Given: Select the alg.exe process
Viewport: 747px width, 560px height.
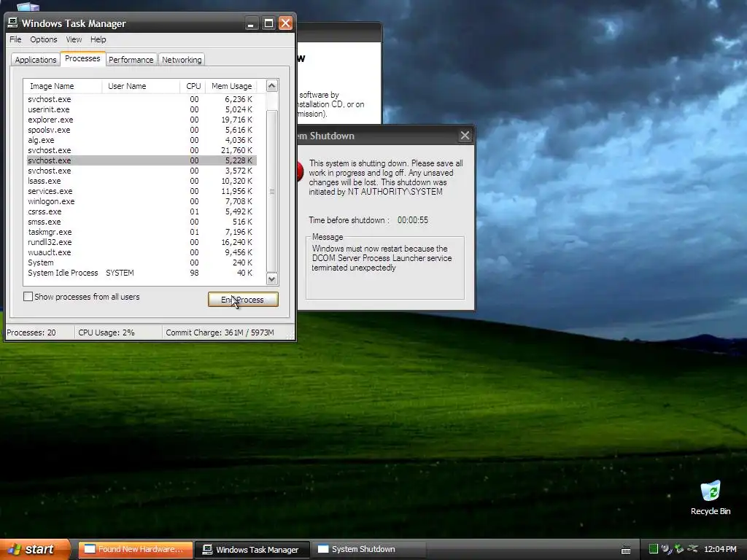Looking at the screenshot, I should click(x=141, y=140).
